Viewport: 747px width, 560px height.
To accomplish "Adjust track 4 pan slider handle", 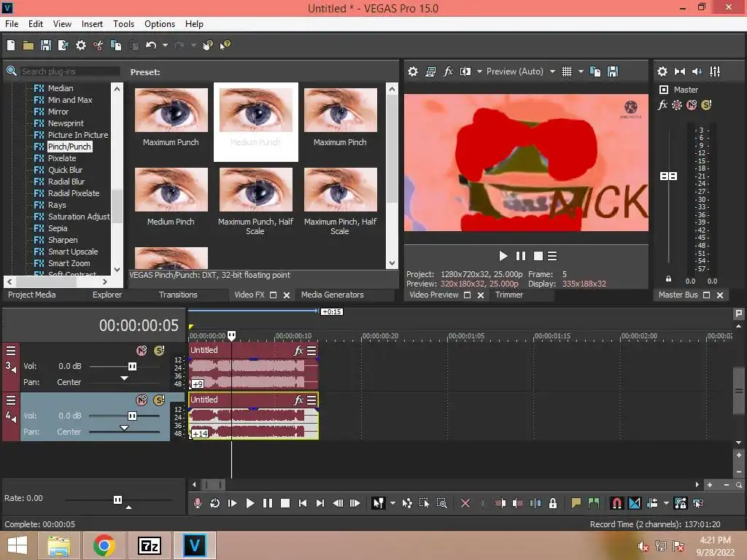I will [x=124, y=427].
